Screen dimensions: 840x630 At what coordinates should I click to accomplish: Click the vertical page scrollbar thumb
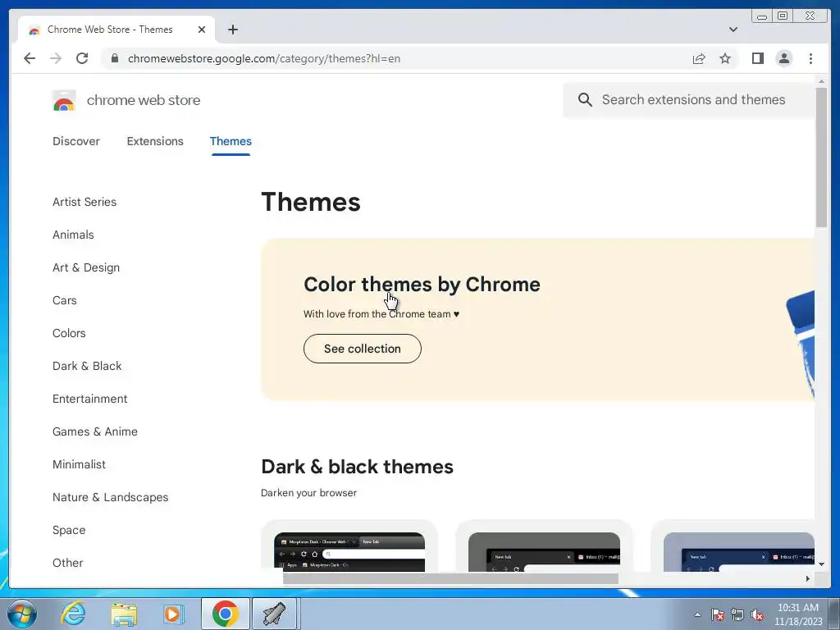[x=821, y=157]
